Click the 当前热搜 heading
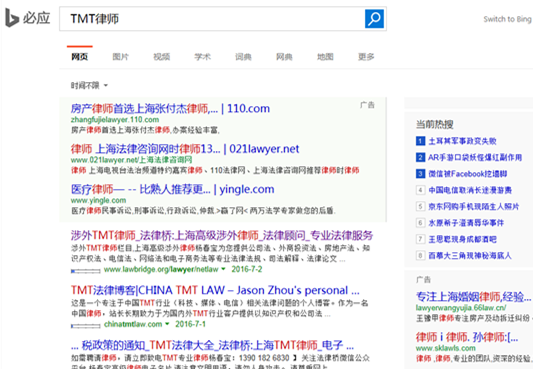 (435, 124)
